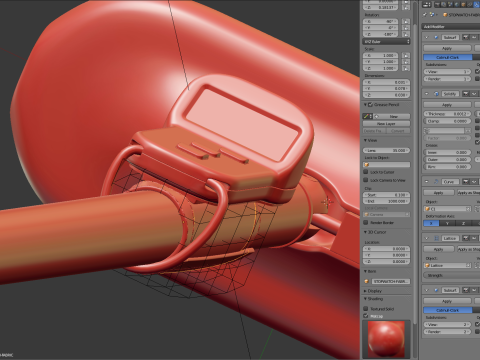
Task: Collapse the View panel
Action: click(x=365, y=140)
